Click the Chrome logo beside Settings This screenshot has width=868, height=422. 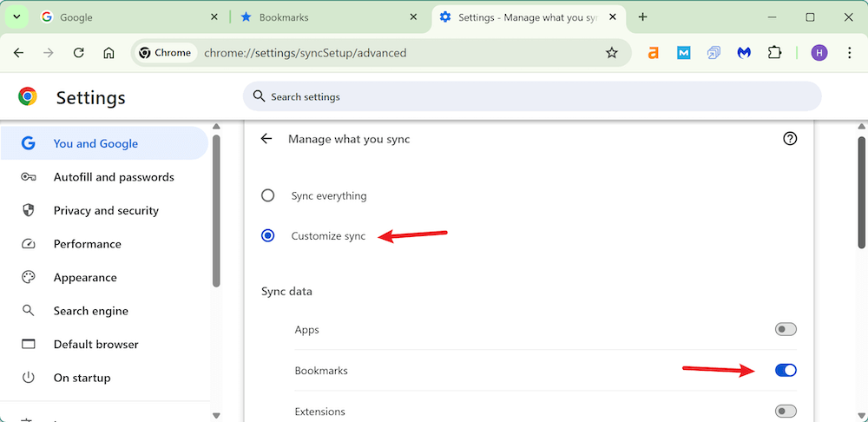tap(27, 96)
